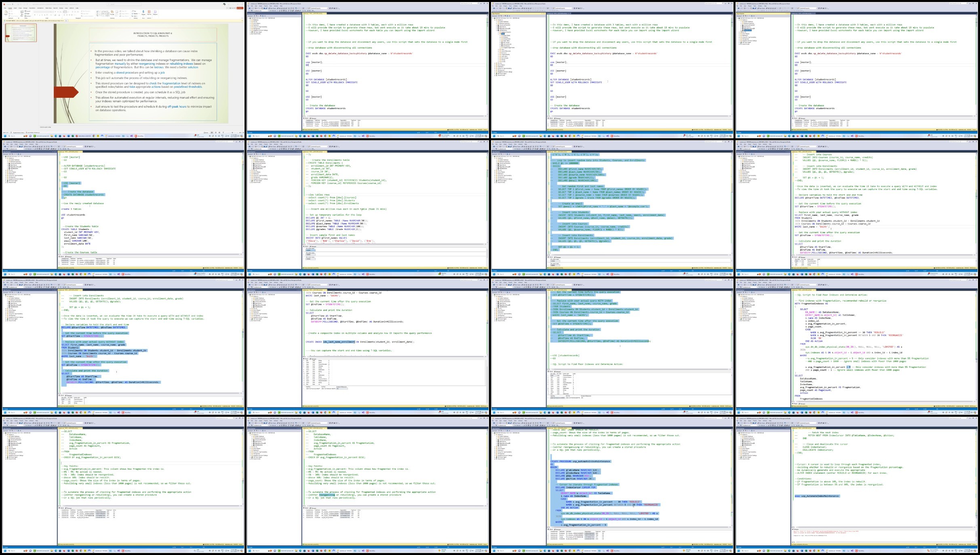Click the line 'exec usp_AutomateIndexMaintenance'
Image resolution: width=980 pixels, height=555 pixels.
coord(817,496)
